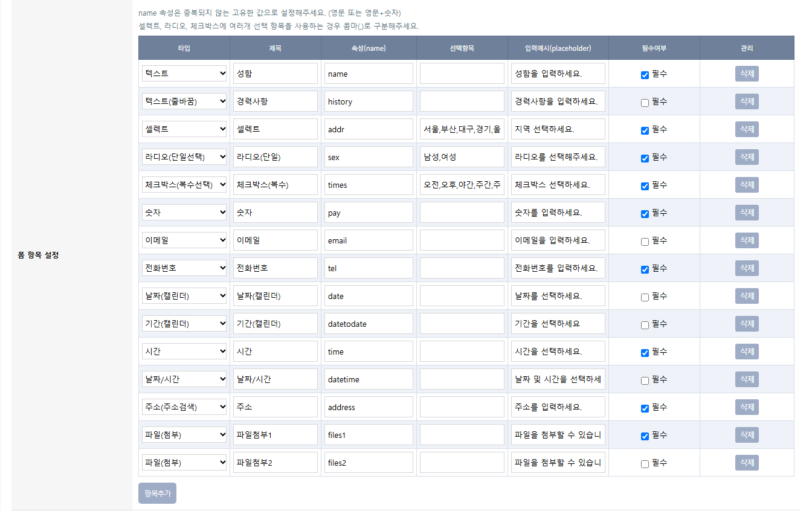
Task: Focus the addr name attribute field
Action: [x=369, y=129]
